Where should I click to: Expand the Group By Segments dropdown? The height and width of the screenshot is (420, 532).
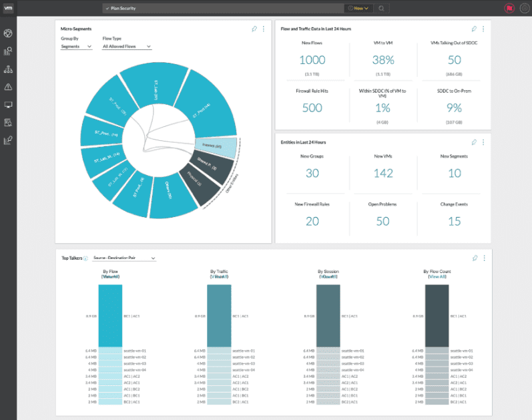click(x=76, y=47)
